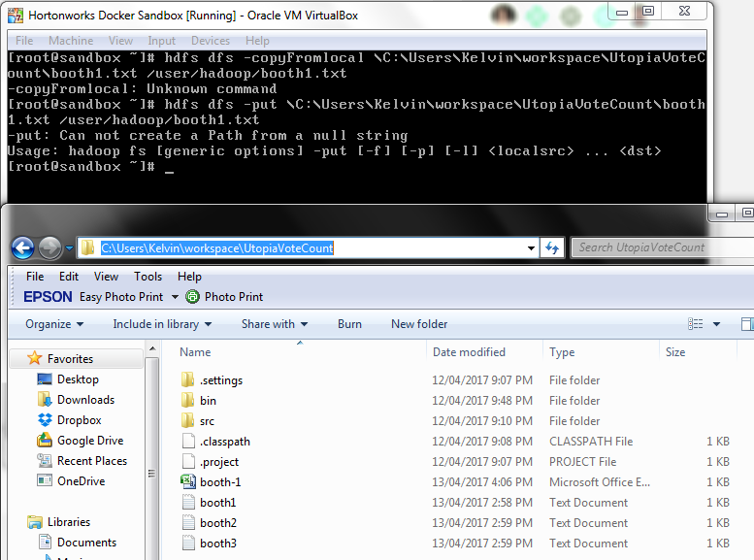
Task: Select Libraries in navigation pane
Action: coord(69,522)
